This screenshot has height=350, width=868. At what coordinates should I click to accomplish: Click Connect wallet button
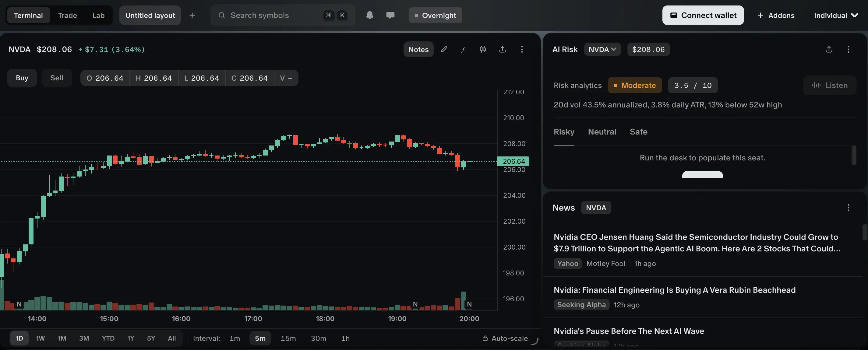(x=703, y=15)
